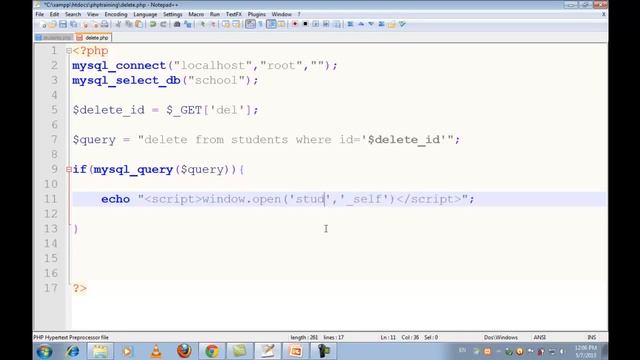Toggle the indent guide icon
Image resolution: width=640 pixels, height=360 pixels.
coord(271,24)
